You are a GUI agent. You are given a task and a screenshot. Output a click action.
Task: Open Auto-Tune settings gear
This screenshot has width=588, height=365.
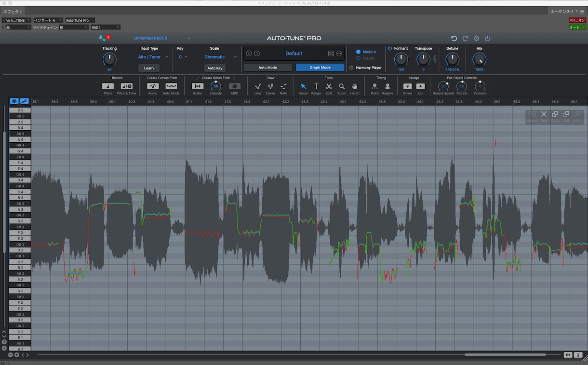[x=477, y=39]
